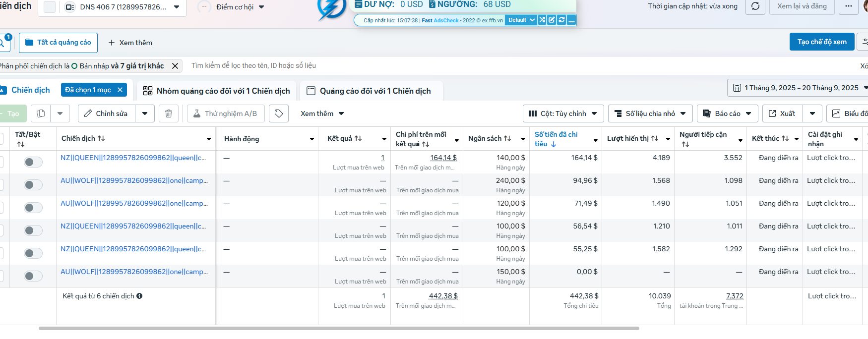Viewport: 868px width, 339px height.
Task: Click the tag label icon
Action: coord(279,113)
